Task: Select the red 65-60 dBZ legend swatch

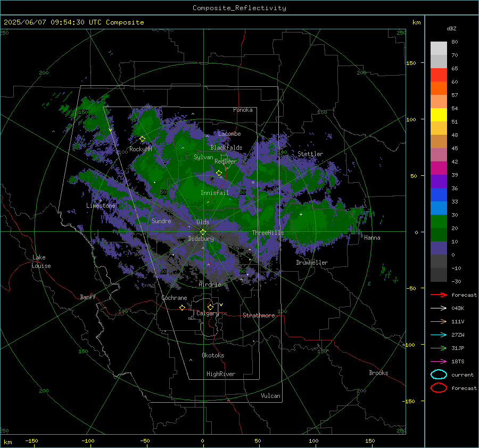Action: [x=439, y=75]
